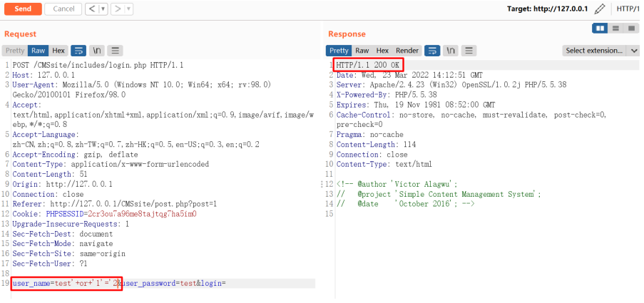Viewport: 644px width, 303px height.
Task: Switch Response view to Raw tab
Action: click(x=362, y=51)
